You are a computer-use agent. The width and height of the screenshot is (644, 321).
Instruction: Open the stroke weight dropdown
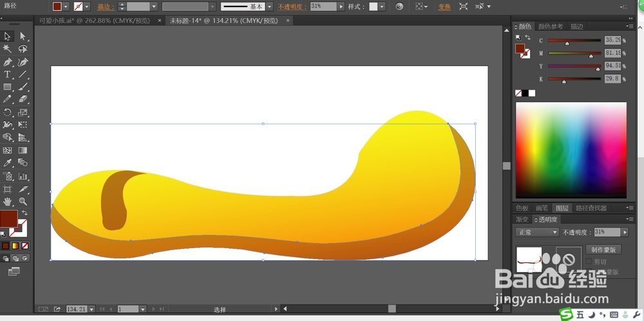(154, 6)
